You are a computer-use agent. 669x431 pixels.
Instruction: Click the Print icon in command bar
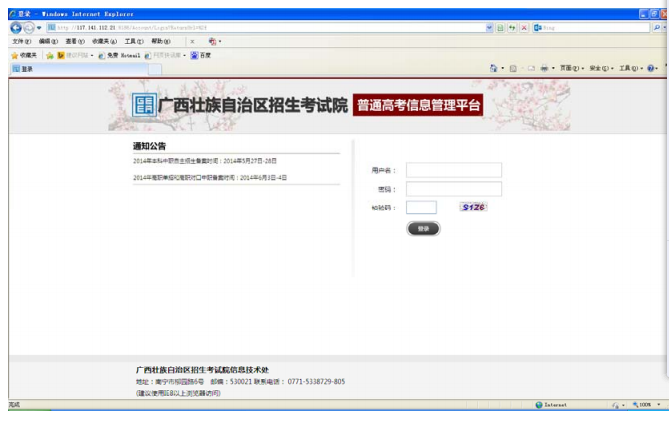[544, 68]
